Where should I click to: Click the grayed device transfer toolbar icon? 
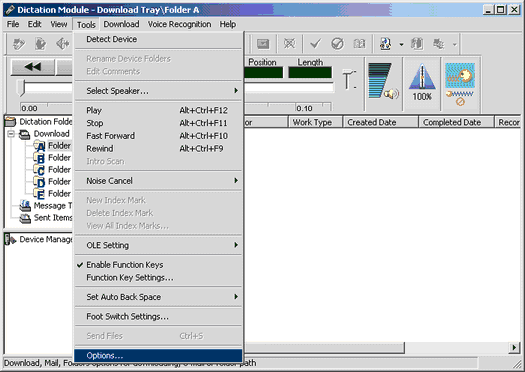(x=439, y=44)
